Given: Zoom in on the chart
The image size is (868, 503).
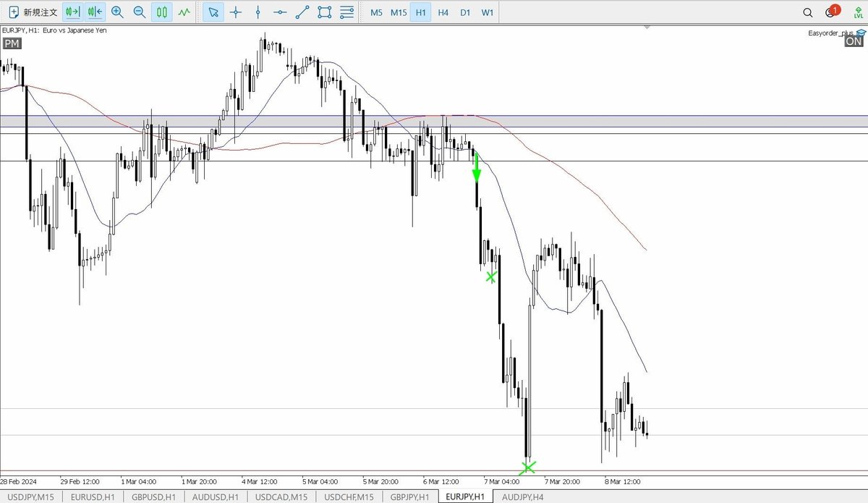Looking at the screenshot, I should [117, 12].
